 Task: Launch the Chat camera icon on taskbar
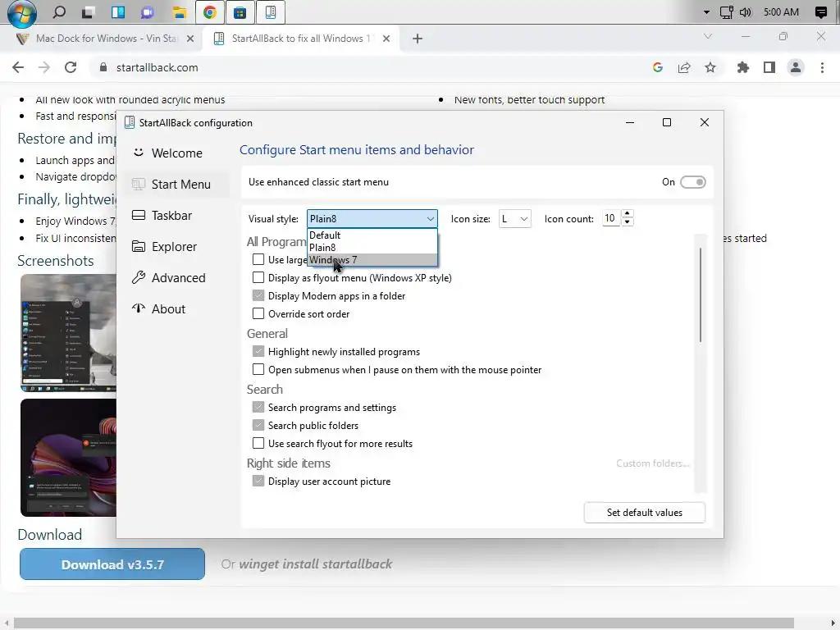click(x=148, y=11)
